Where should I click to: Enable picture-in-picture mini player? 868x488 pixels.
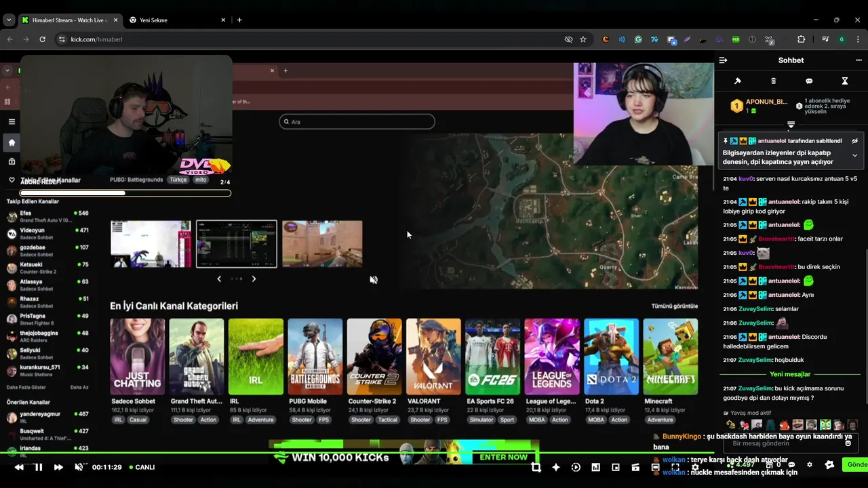point(616,467)
